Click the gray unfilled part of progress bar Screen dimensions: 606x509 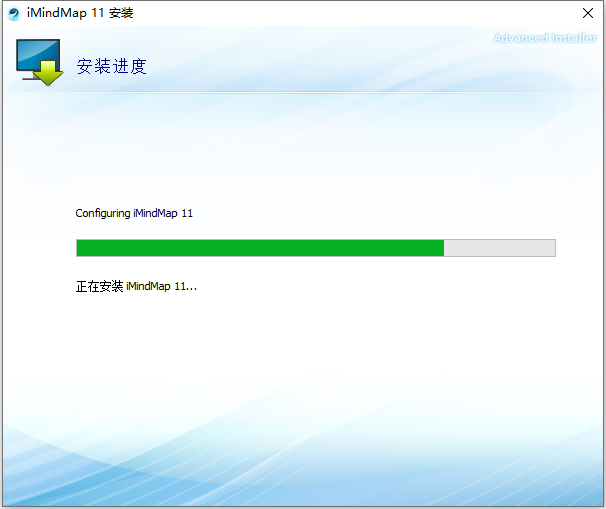point(499,248)
